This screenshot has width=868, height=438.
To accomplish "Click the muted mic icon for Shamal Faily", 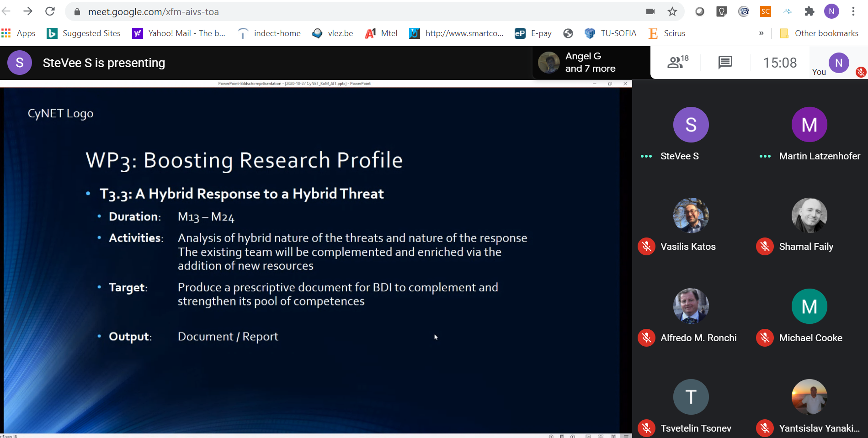I will point(765,247).
